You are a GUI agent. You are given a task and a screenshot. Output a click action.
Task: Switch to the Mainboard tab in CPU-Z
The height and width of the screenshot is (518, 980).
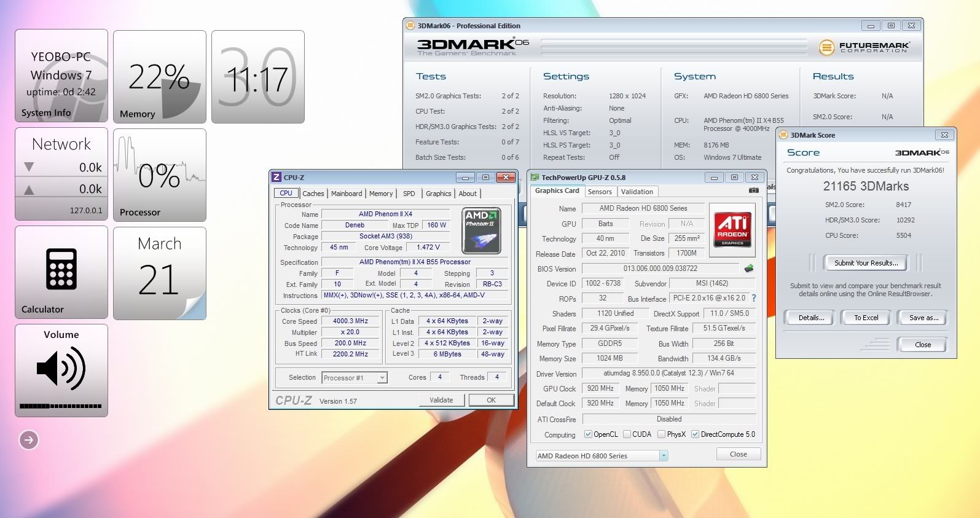(x=347, y=194)
